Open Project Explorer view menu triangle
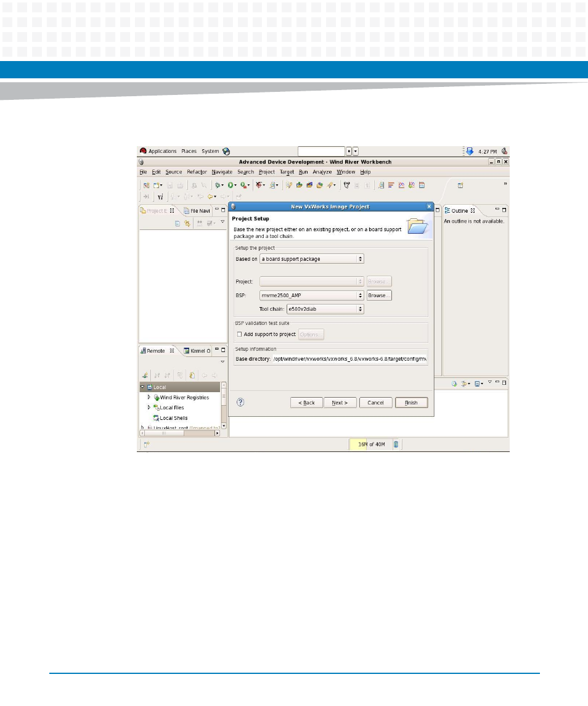The image size is (588, 706). [223, 221]
